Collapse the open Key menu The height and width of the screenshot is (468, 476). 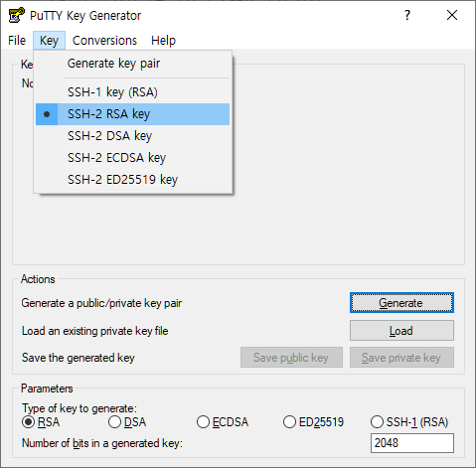[x=49, y=41]
